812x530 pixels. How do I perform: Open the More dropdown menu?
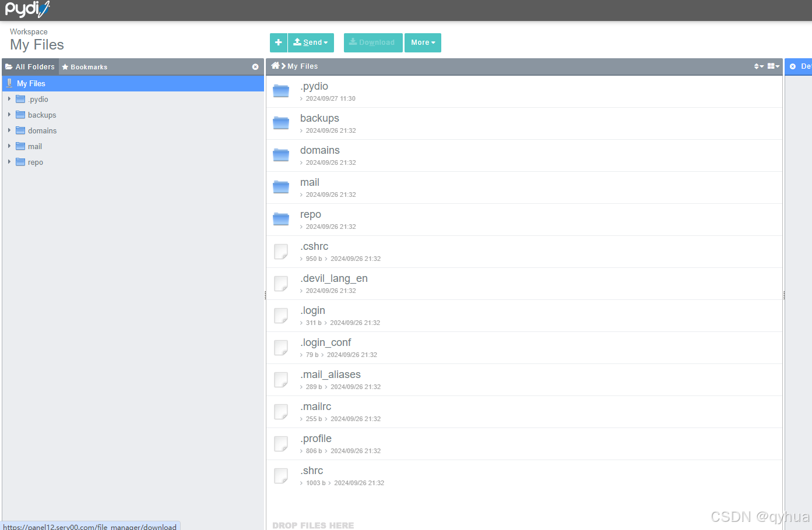point(423,43)
